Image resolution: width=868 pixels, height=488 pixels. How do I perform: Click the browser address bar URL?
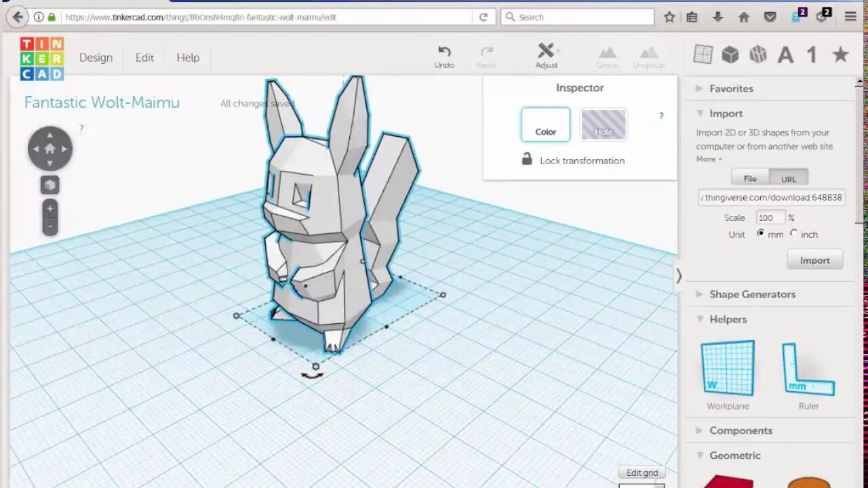(x=201, y=17)
